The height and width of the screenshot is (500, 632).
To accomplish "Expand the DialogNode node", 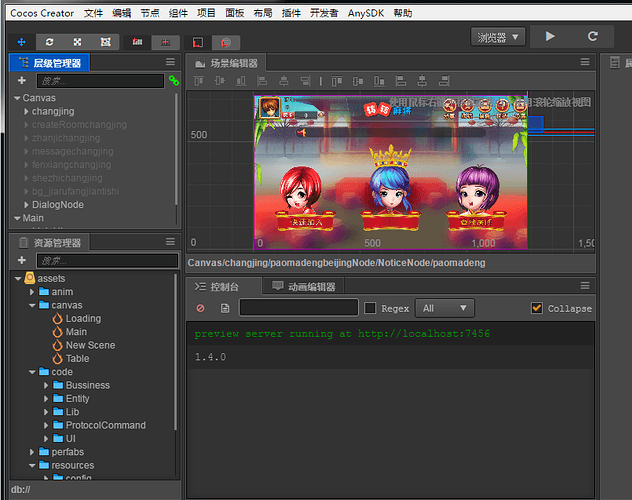I will pyautogui.click(x=26, y=205).
